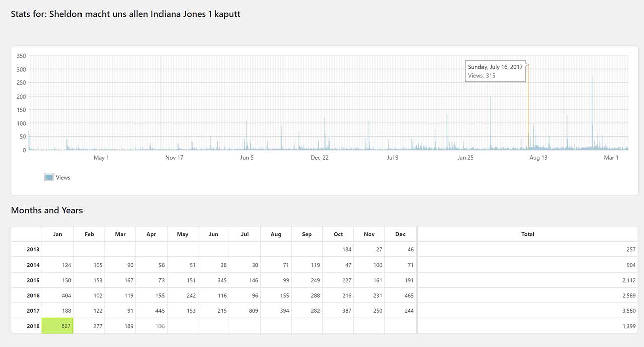Click the Jan column header
Viewport: 644px width, 347px height.
pos(58,234)
